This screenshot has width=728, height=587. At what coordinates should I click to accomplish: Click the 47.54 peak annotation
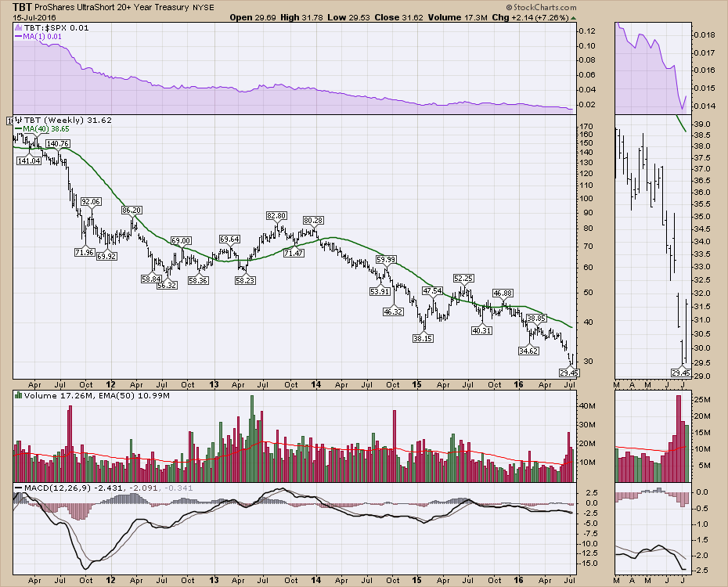[x=432, y=290]
